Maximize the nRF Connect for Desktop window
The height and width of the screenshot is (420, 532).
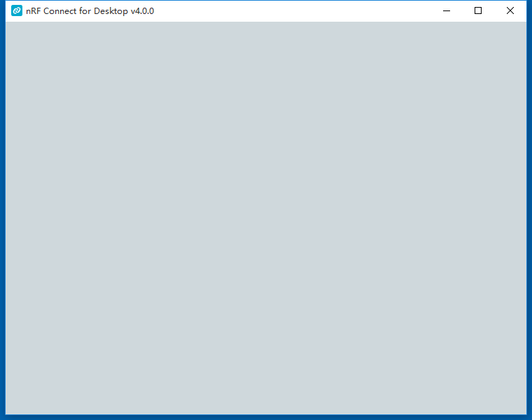pyautogui.click(x=478, y=11)
